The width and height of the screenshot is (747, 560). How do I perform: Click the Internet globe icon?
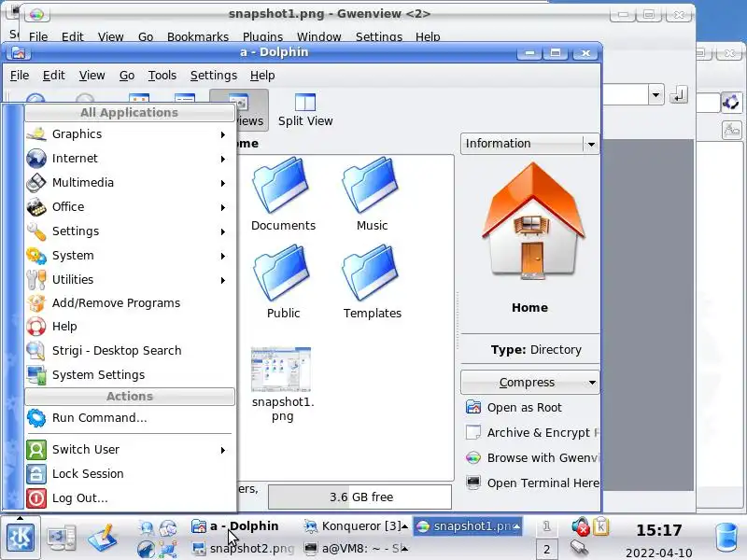(x=36, y=159)
